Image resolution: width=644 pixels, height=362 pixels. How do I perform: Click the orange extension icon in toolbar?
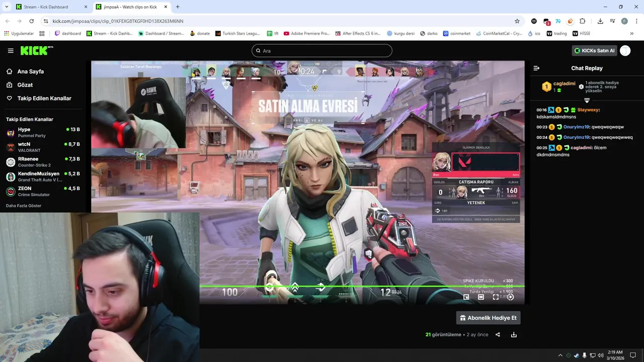coord(570,21)
